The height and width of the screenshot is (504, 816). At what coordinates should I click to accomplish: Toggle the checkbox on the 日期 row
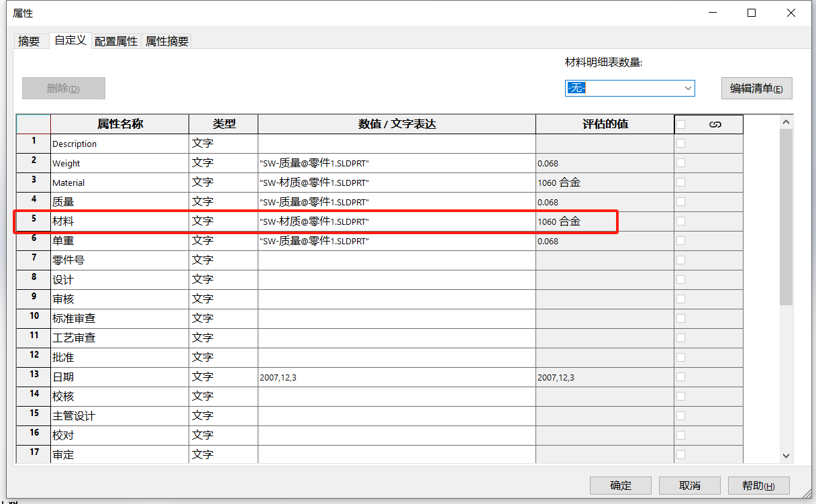tap(682, 376)
